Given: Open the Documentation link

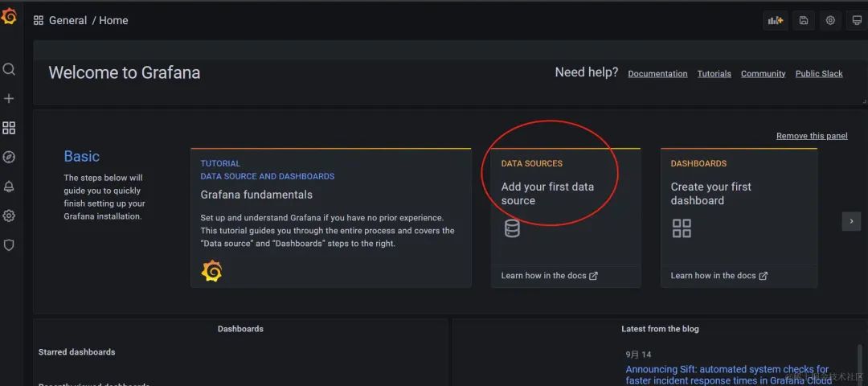Looking at the screenshot, I should (x=657, y=74).
